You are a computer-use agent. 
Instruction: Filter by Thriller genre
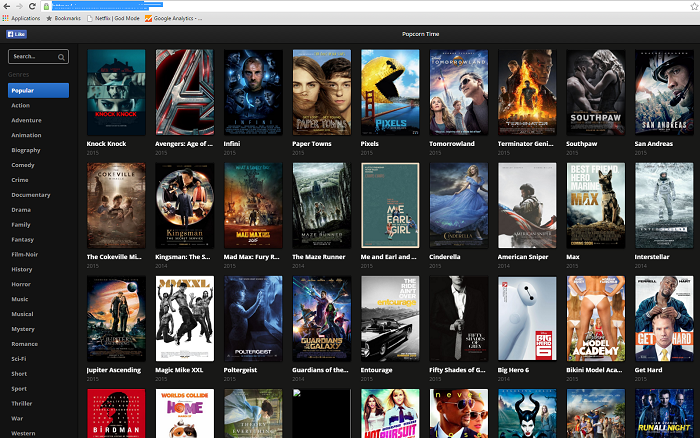coord(21,403)
